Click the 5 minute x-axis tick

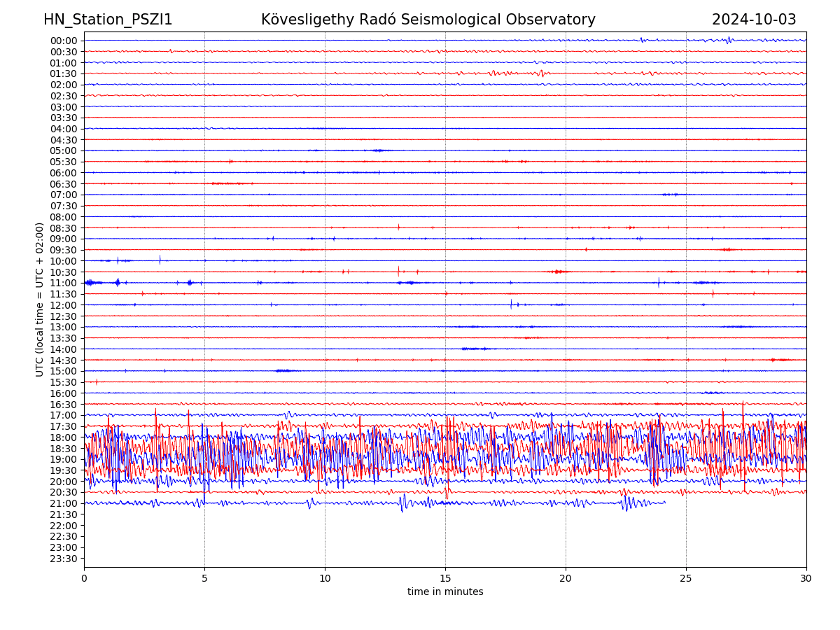(x=204, y=578)
